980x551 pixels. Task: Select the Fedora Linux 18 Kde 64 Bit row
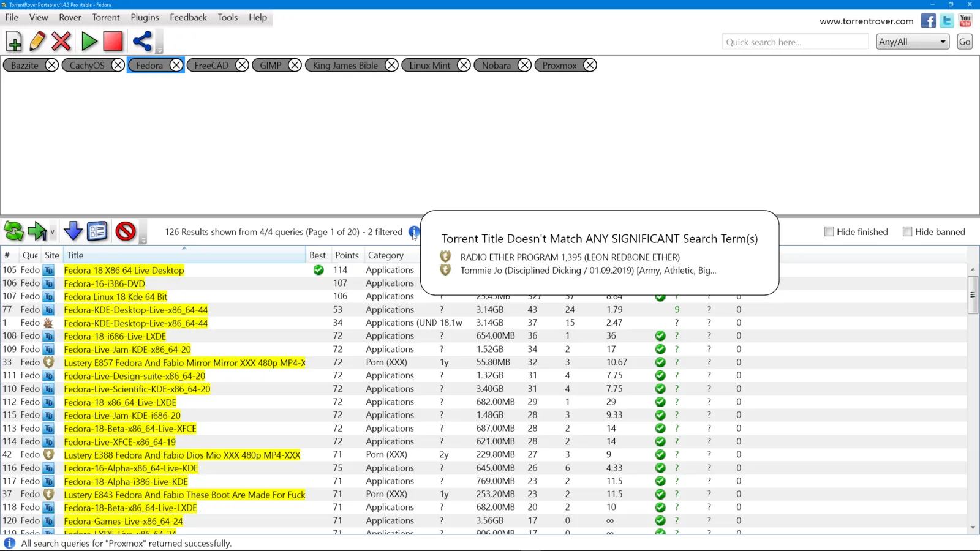pos(484,296)
